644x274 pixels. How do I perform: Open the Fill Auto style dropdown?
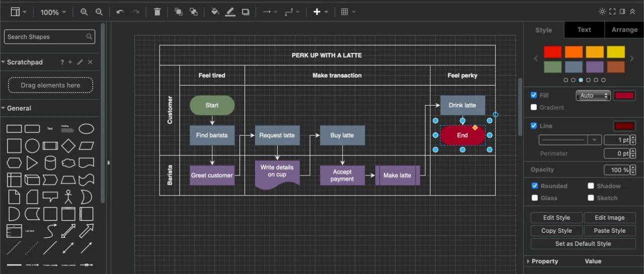tap(593, 95)
